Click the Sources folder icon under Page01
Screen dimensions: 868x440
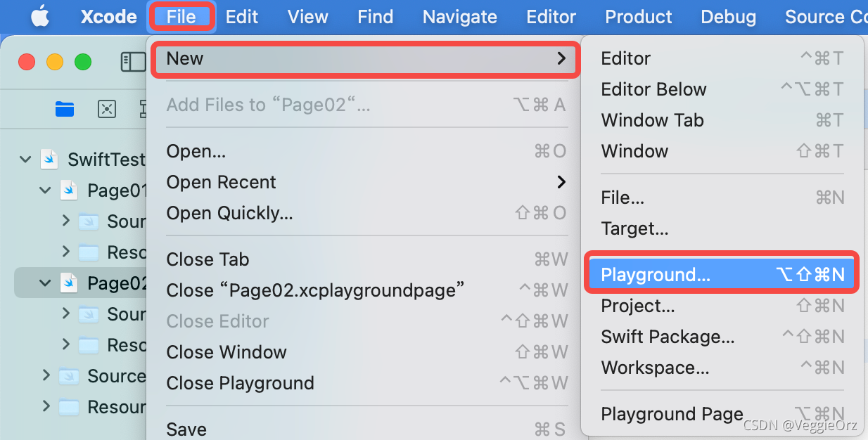tap(89, 221)
